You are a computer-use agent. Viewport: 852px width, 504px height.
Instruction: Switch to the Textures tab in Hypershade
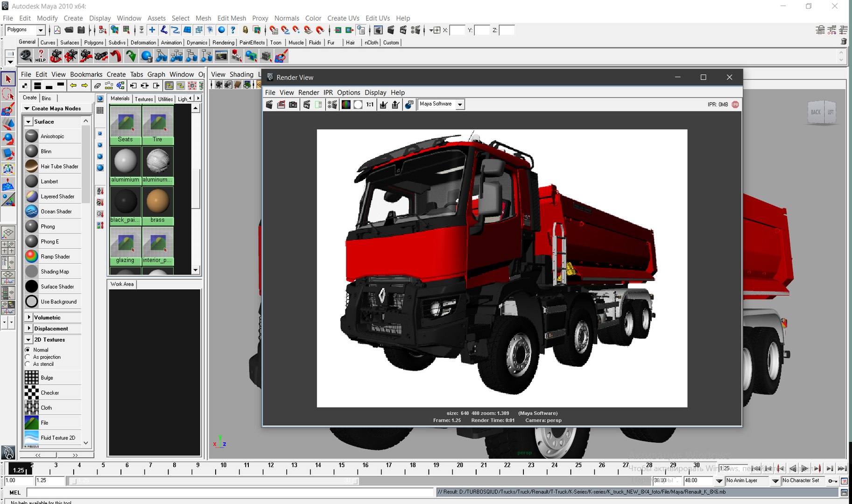(144, 99)
